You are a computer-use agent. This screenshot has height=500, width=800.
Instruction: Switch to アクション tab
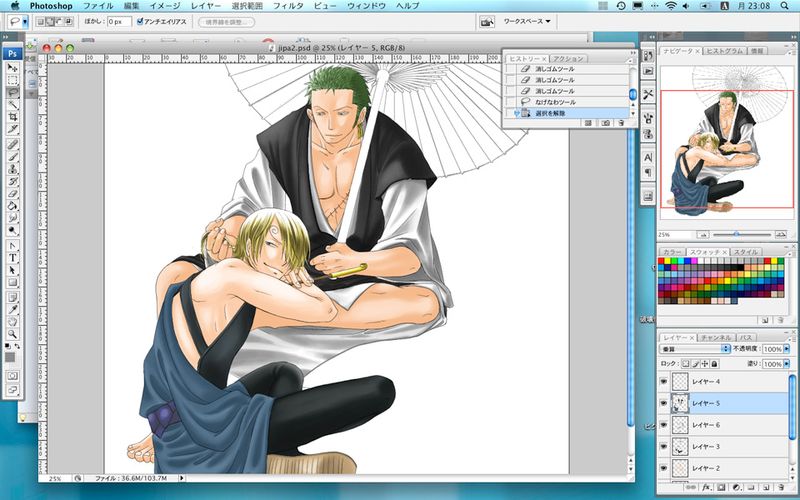(568, 59)
